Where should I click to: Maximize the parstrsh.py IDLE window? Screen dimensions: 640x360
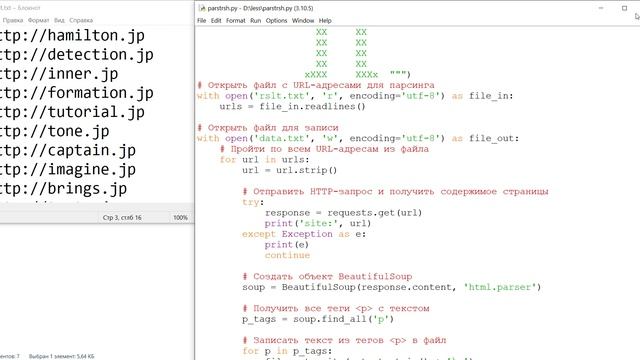624,8
